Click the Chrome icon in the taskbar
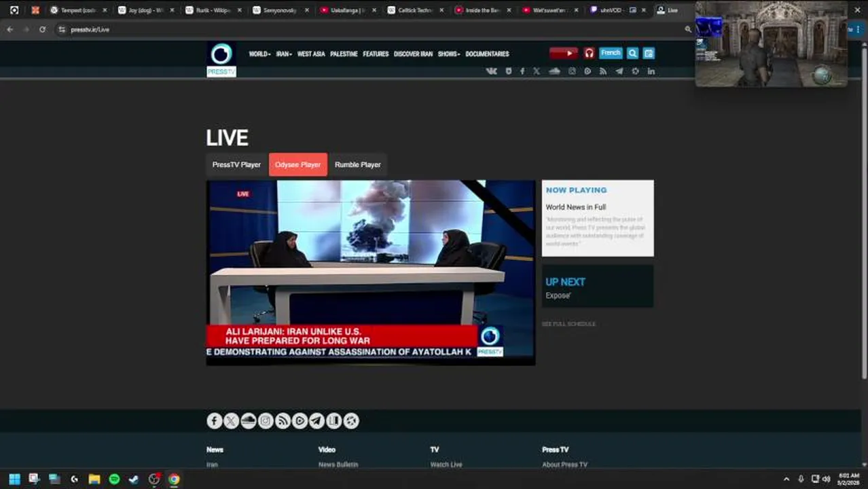Viewport: 868px width, 489px height. coord(174,479)
